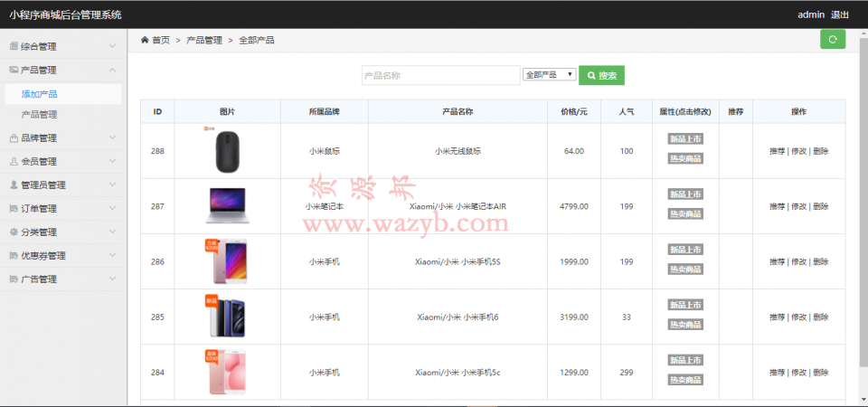Click the 小米手机6 product thumbnail
Image resolution: width=868 pixels, height=407 pixels.
226,317
